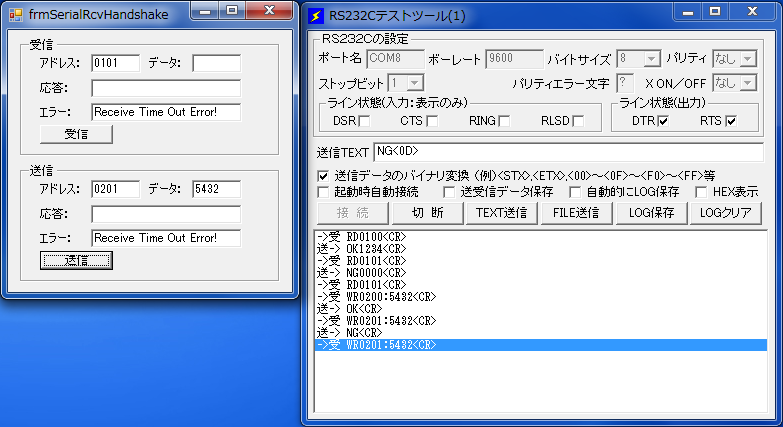Screen dimensions: 783x427
Task: Click the パリティエラー文字 field
Action: pyautogui.click(x=625, y=83)
